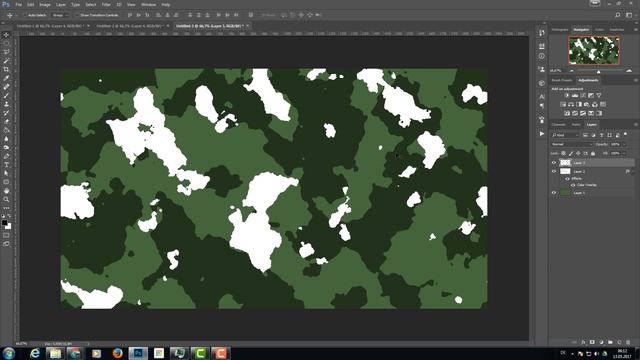
Task: Open the Adjustments panel options menu
Action: (636, 80)
